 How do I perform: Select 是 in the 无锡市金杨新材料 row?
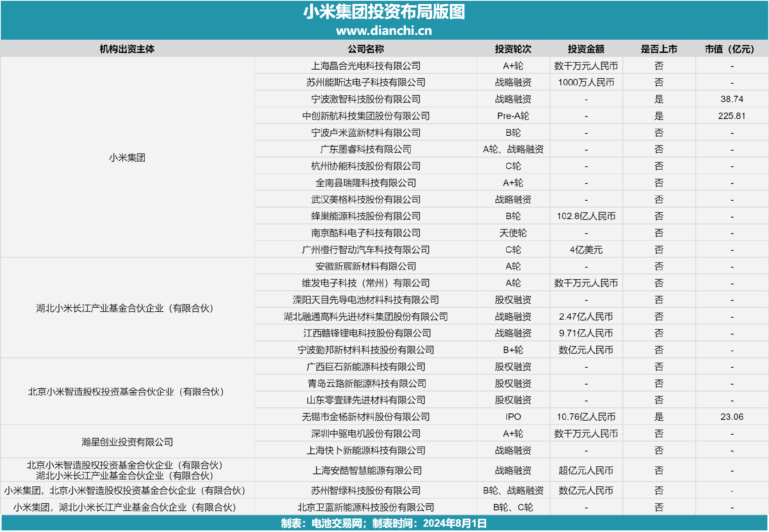[659, 417]
